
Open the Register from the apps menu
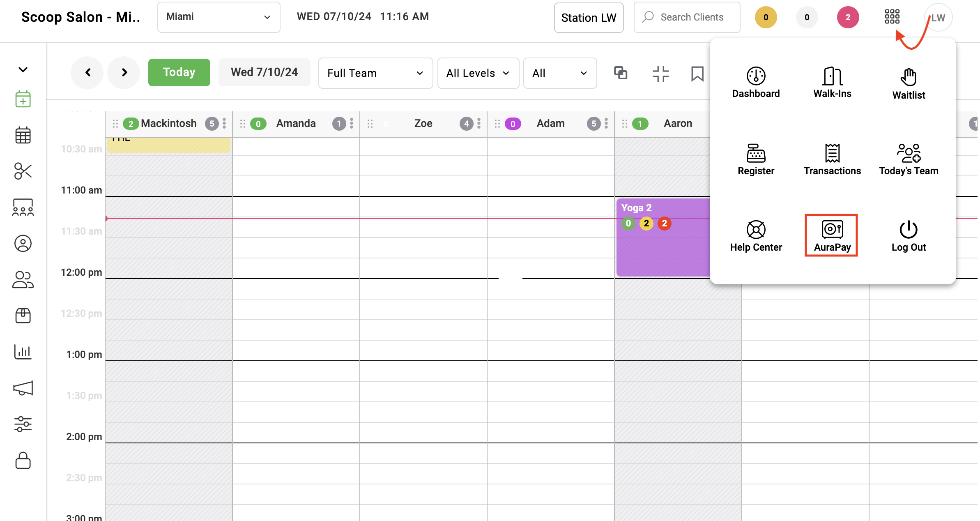click(x=756, y=159)
